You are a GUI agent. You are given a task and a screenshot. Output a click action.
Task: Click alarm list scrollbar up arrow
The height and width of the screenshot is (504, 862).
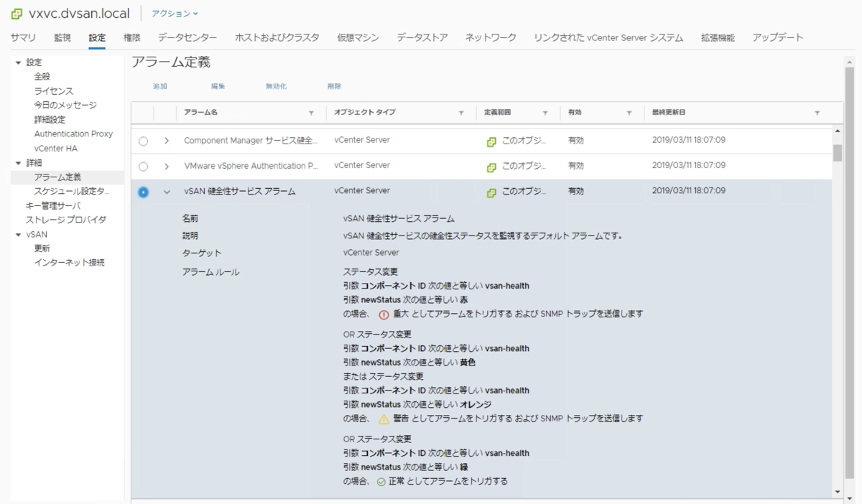point(837,131)
